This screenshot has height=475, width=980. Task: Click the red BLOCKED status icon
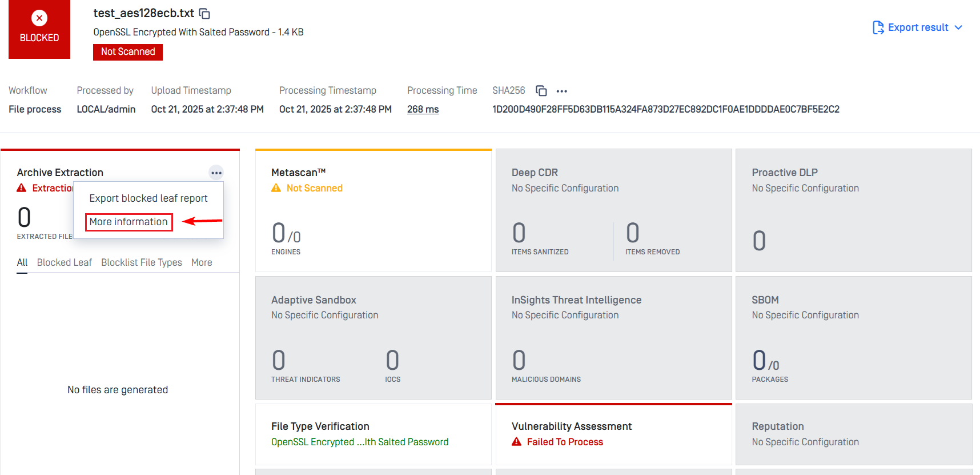click(39, 18)
